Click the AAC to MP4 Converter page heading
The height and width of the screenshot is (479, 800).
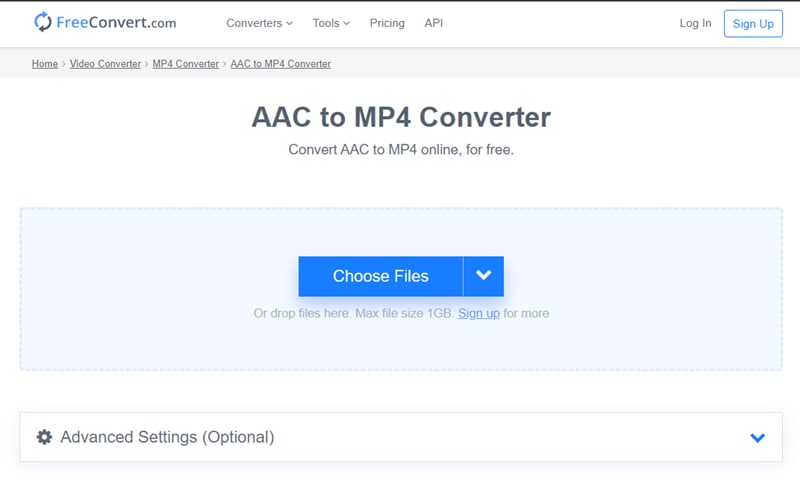click(401, 117)
